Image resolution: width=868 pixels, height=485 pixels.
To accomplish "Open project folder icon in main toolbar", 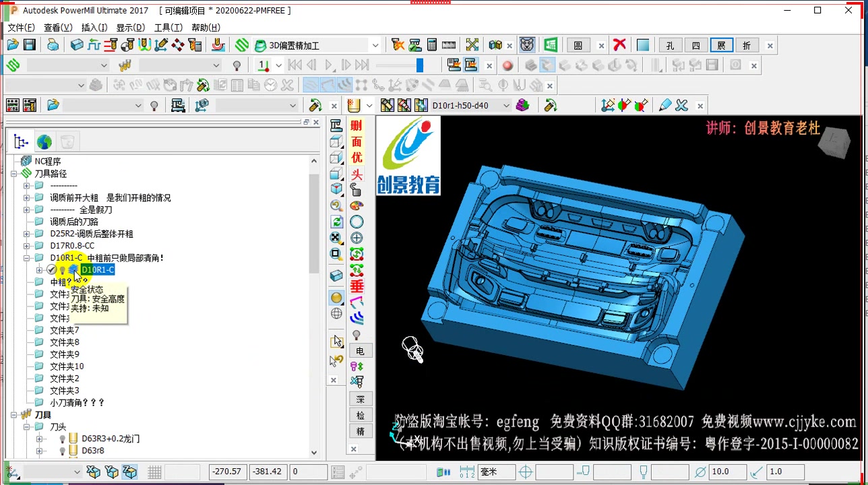I will tap(13, 45).
